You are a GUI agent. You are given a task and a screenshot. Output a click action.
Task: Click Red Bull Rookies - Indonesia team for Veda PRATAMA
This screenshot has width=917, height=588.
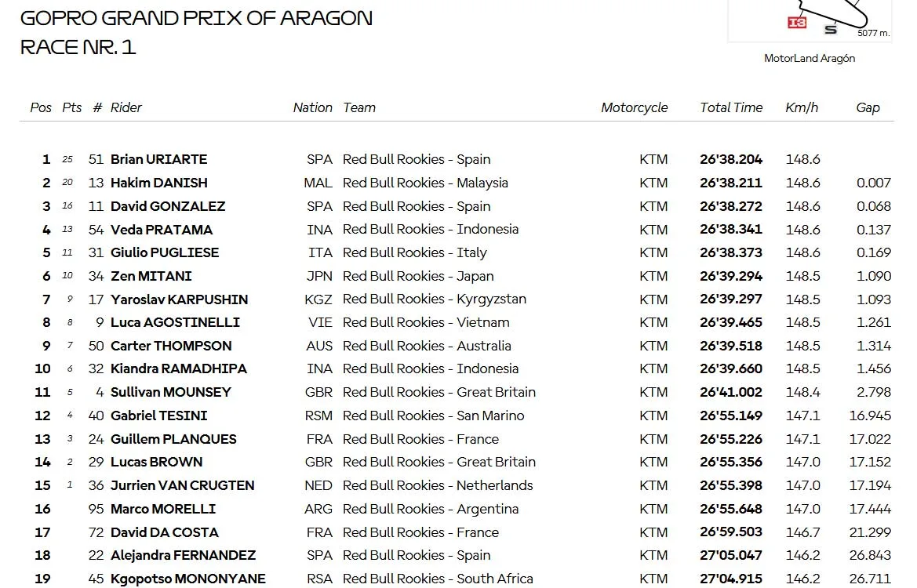431,229
